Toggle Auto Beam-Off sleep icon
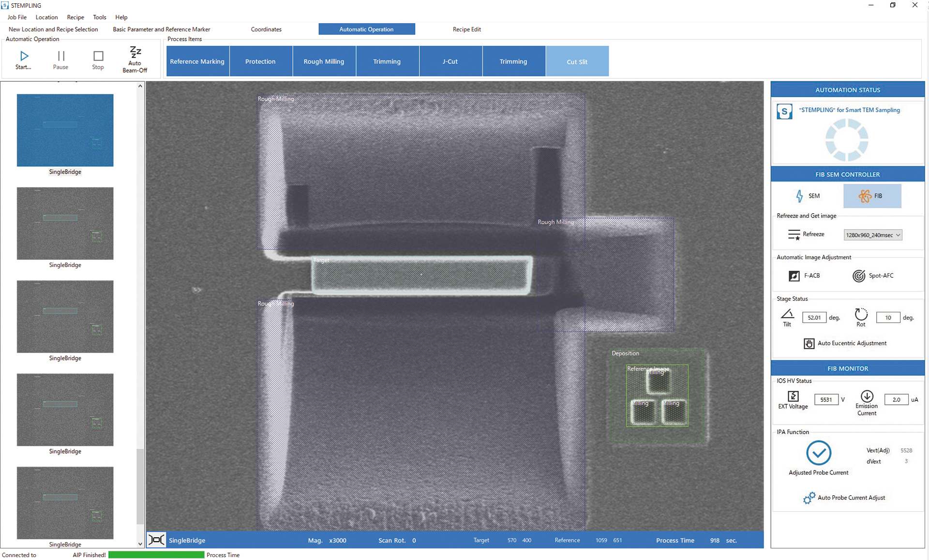The image size is (929, 560). click(135, 52)
